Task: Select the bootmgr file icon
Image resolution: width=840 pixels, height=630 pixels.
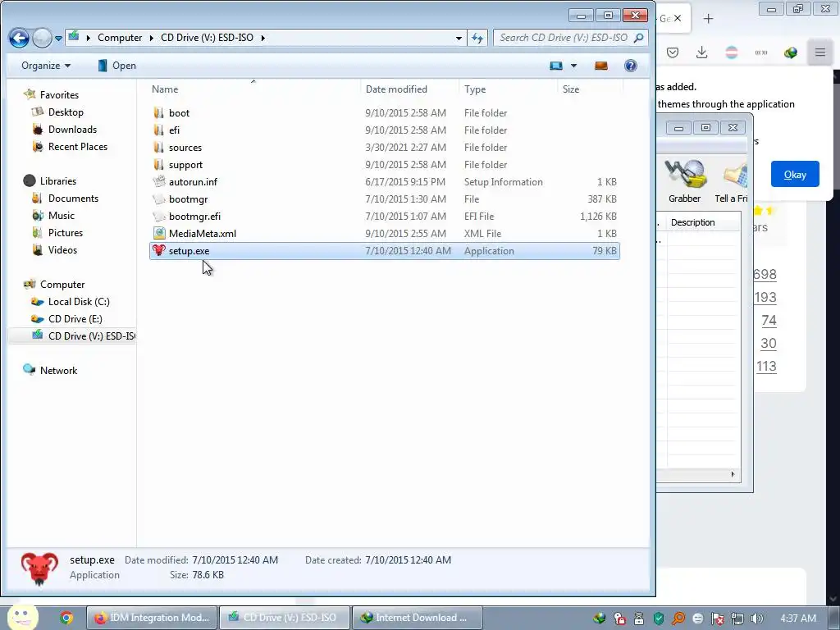Action: point(158,199)
